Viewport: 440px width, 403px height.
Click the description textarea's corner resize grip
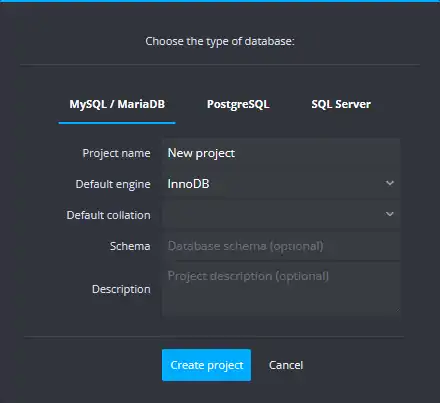click(397, 311)
